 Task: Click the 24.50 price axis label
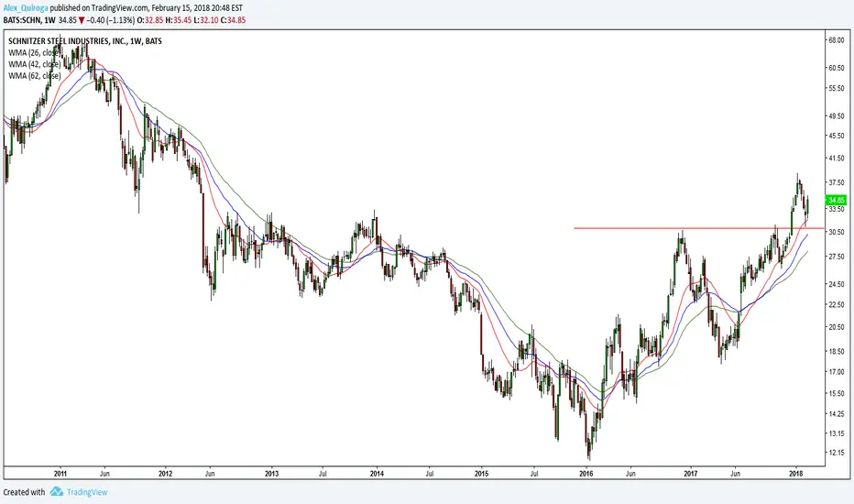836,284
